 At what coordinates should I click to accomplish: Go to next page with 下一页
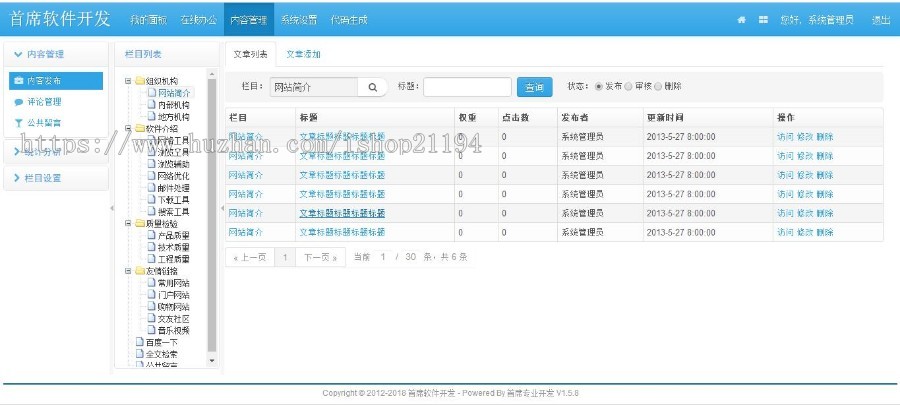tap(320, 257)
